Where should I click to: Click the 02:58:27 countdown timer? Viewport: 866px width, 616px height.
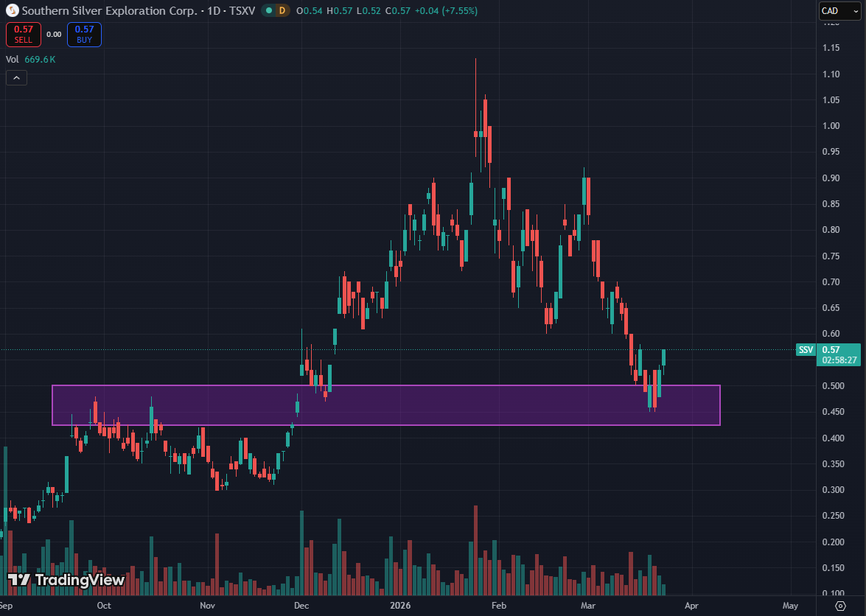point(839,360)
